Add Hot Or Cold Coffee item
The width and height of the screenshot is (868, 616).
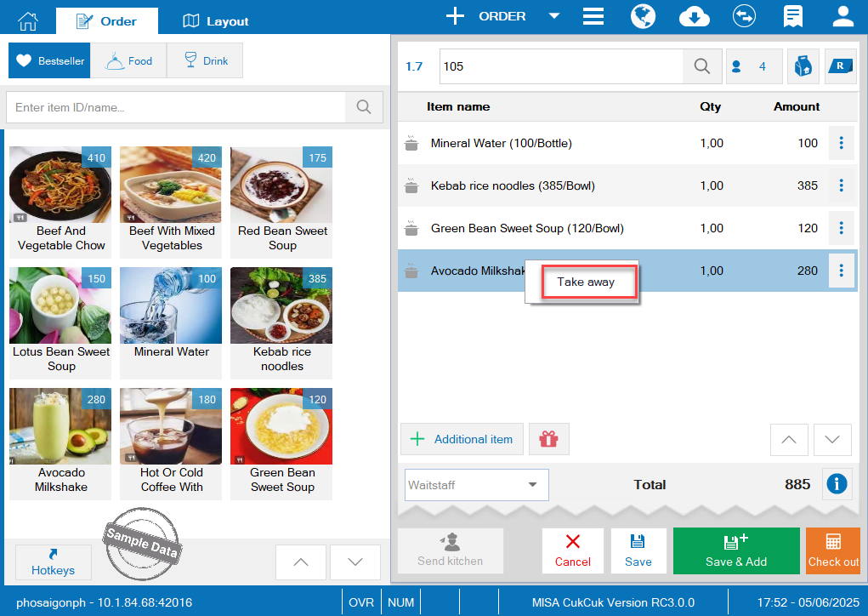[x=171, y=443]
